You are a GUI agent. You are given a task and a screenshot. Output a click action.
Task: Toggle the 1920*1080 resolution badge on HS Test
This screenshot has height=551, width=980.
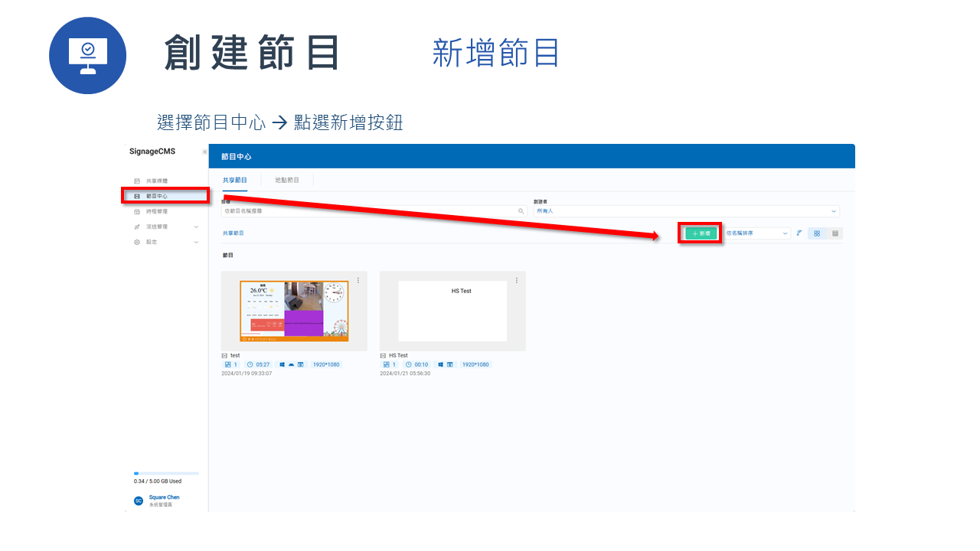475,364
